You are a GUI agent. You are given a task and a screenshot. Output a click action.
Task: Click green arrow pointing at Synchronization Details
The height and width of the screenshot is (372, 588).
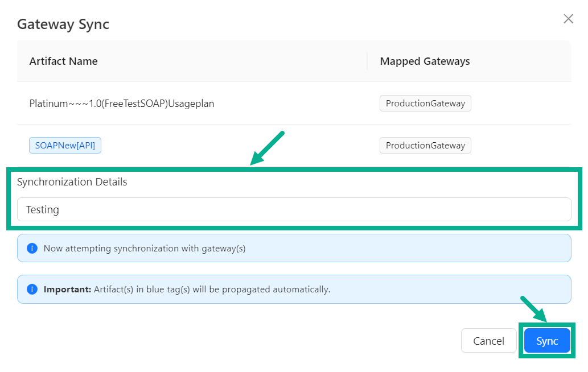(266, 149)
